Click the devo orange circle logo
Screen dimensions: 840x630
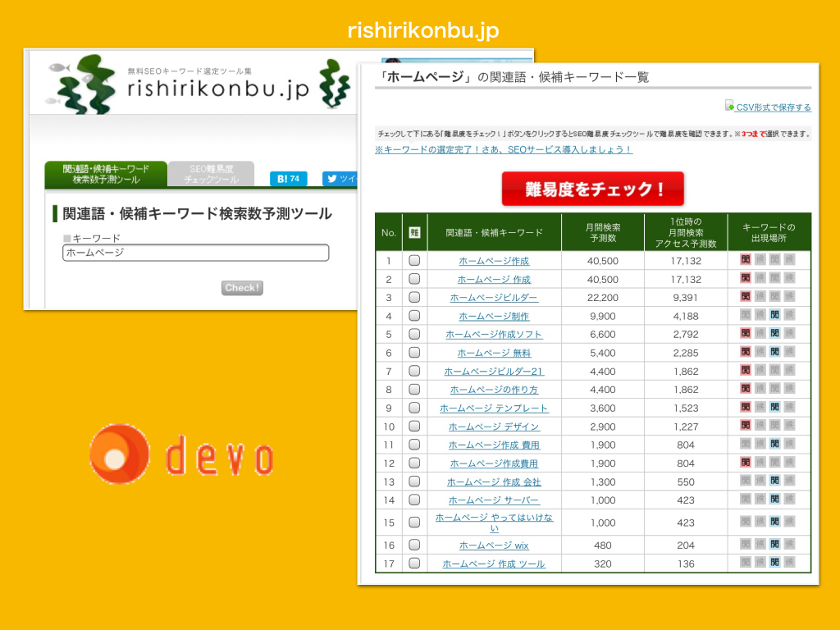pyautogui.click(x=119, y=454)
